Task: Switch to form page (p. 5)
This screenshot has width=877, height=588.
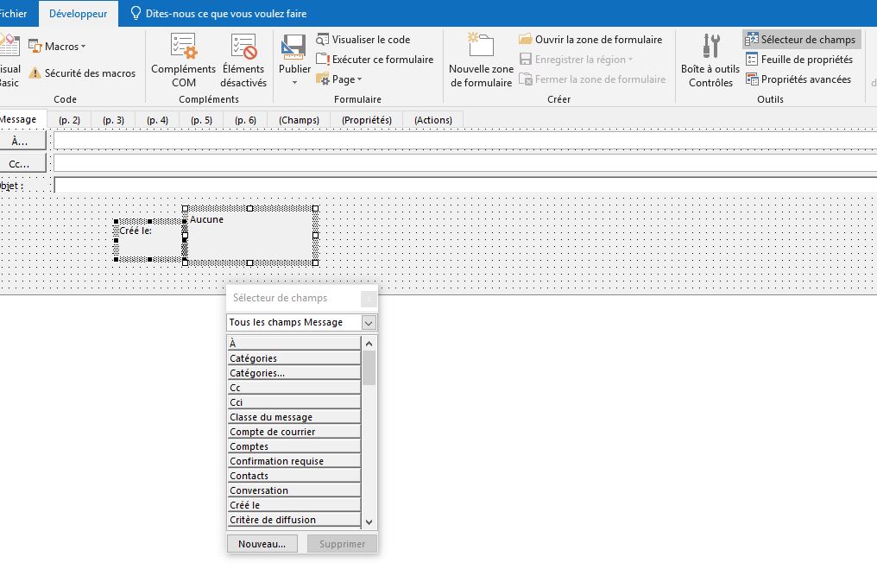Action: coord(201,120)
